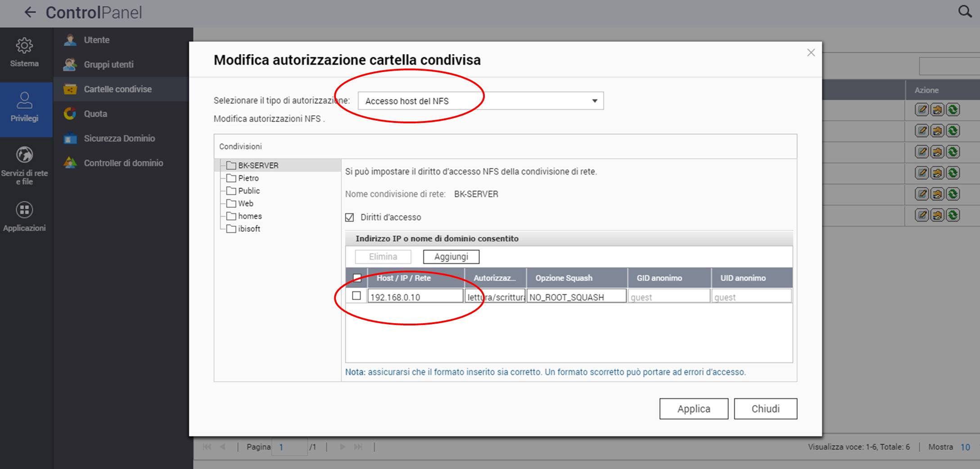
Task: Select Quota in the sidebar
Action: click(x=95, y=114)
